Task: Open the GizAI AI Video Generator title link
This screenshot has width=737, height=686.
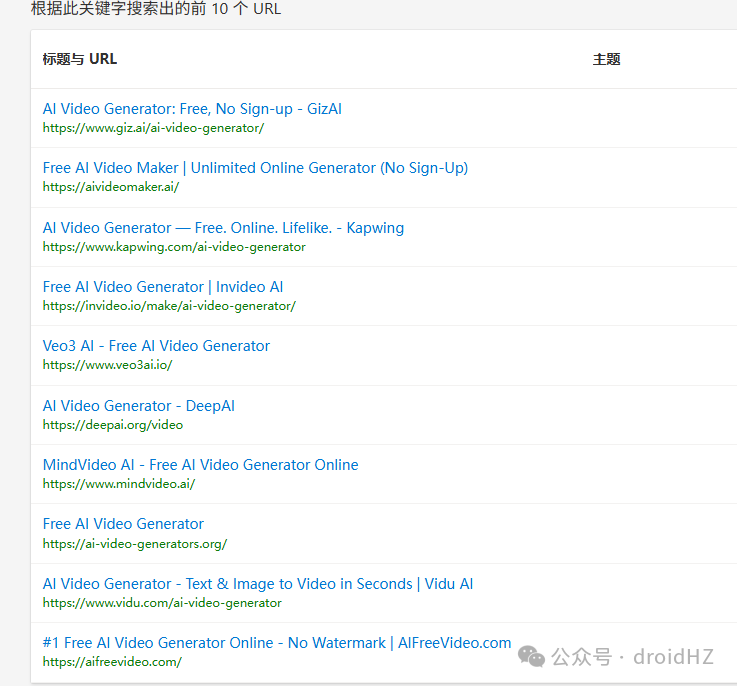Action: click(192, 109)
